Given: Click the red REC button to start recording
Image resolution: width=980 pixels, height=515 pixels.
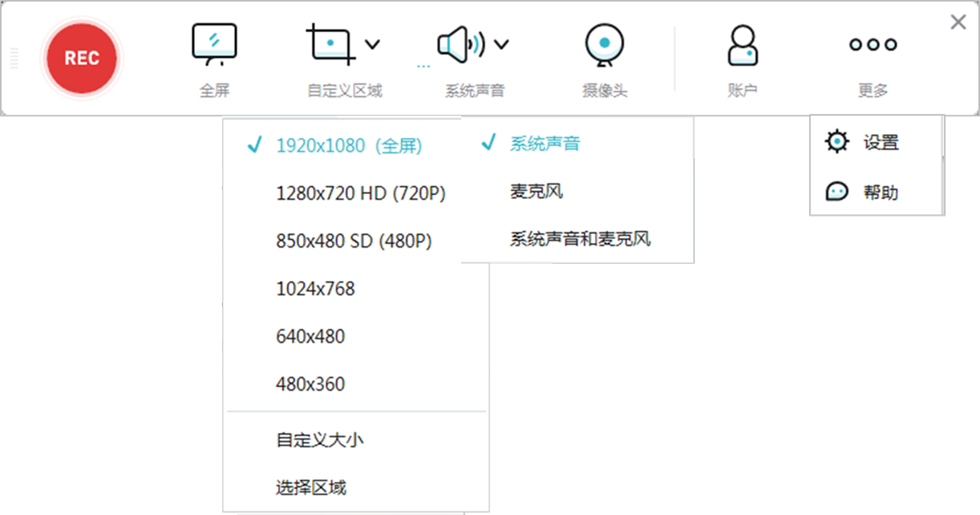Looking at the screenshot, I should click(x=81, y=58).
